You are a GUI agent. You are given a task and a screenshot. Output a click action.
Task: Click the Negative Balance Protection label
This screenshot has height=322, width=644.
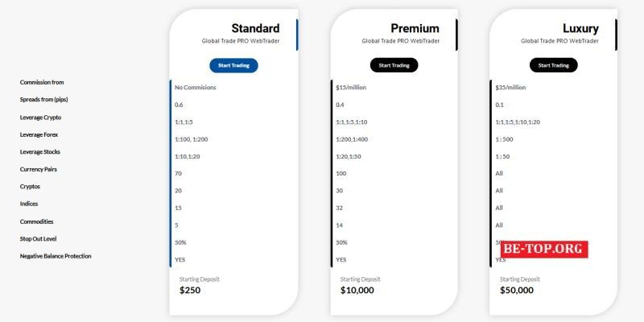pos(56,256)
